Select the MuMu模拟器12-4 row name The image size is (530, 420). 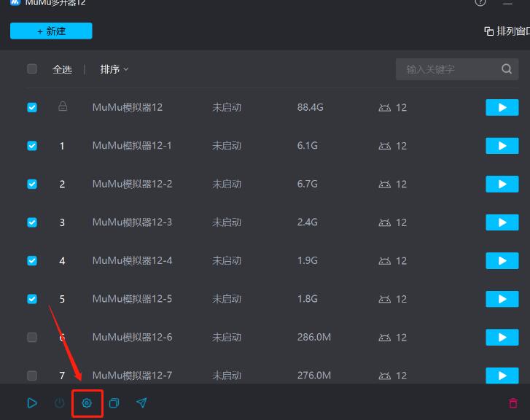132,260
